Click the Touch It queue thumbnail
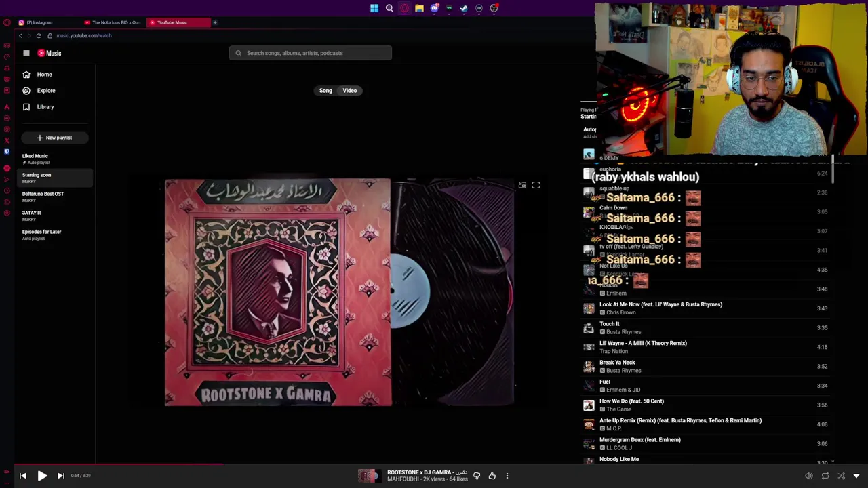This screenshot has width=868, height=488. tap(589, 328)
